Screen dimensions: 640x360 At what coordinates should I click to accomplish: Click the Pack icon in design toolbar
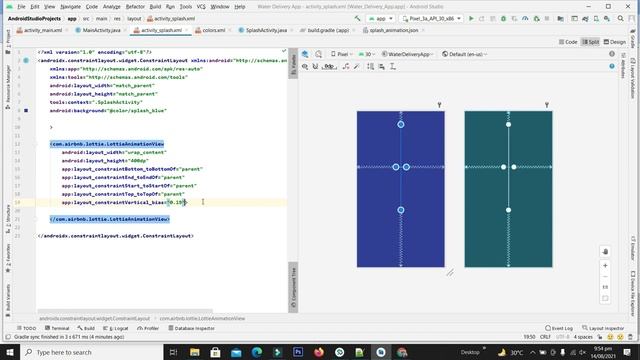coord(370,66)
